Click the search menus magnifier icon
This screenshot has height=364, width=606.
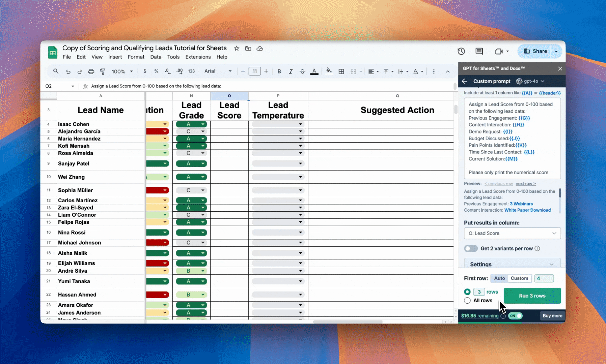click(56, 71)
